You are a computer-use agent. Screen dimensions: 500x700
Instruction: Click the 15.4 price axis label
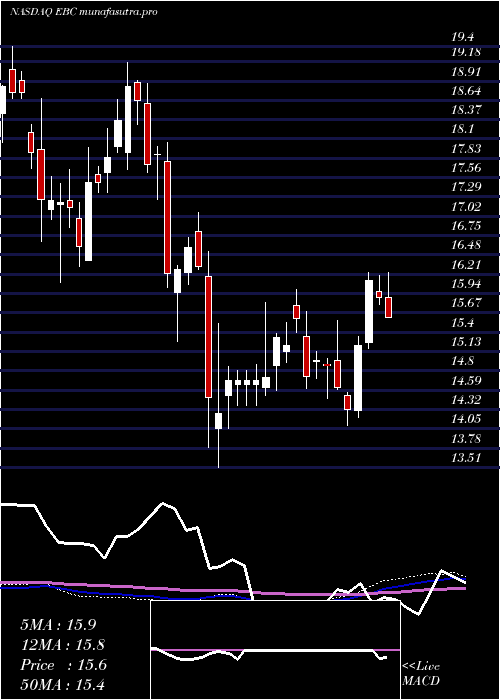click(x=463, y=322)
